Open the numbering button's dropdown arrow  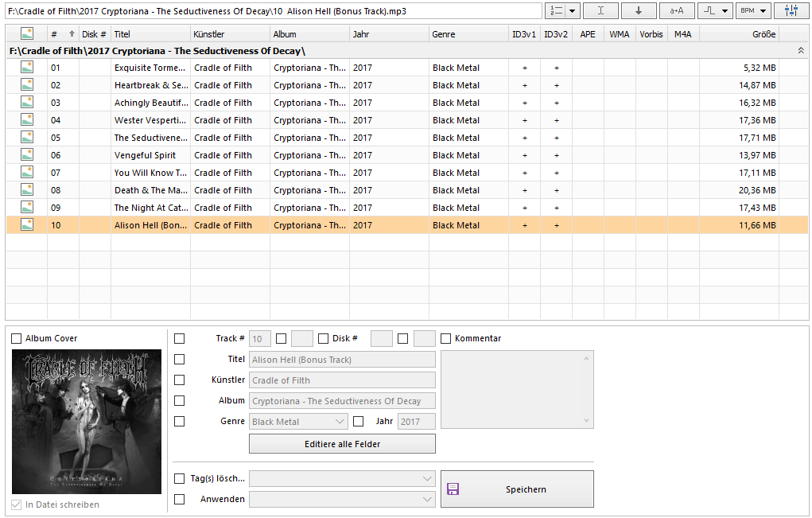tap(573, 11)
